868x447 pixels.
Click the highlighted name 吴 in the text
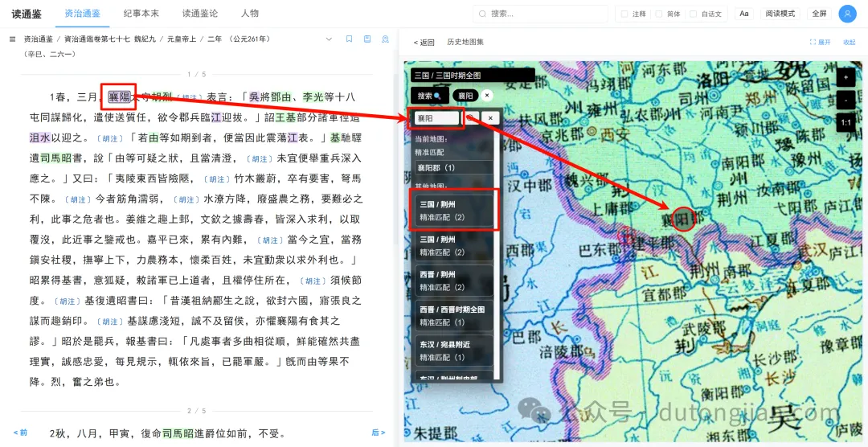[x=254, y=97]
